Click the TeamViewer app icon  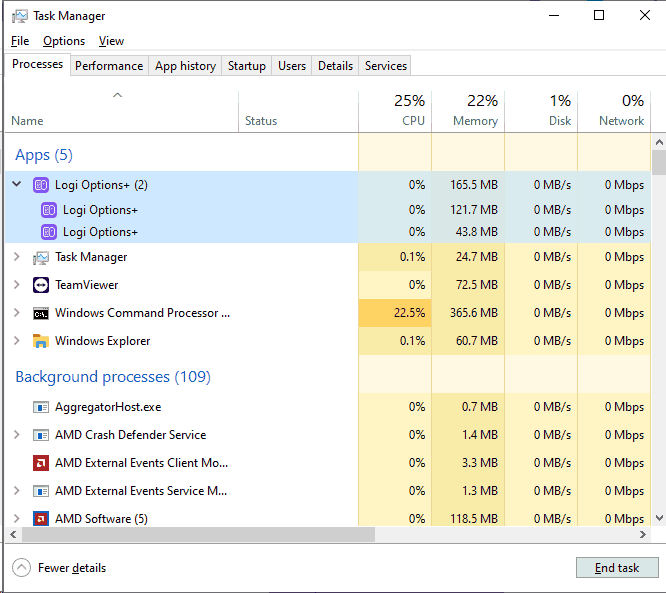pyautogui.click(x=41, y=285)
